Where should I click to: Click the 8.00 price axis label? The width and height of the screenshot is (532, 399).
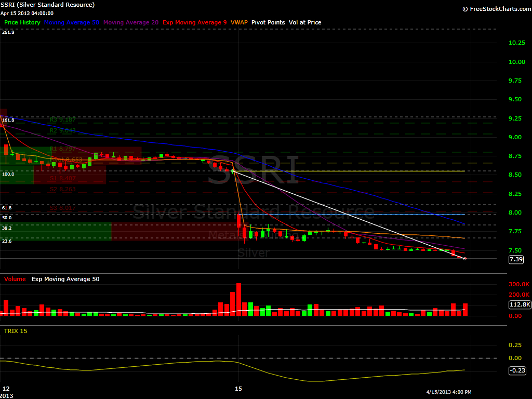pos(515,212)
